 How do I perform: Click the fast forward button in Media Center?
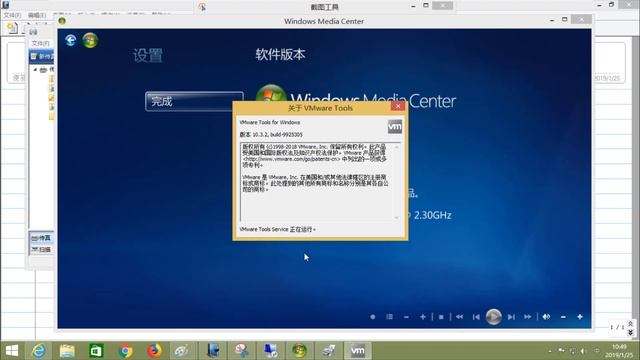pyautogui.click(x=528, y=317)
